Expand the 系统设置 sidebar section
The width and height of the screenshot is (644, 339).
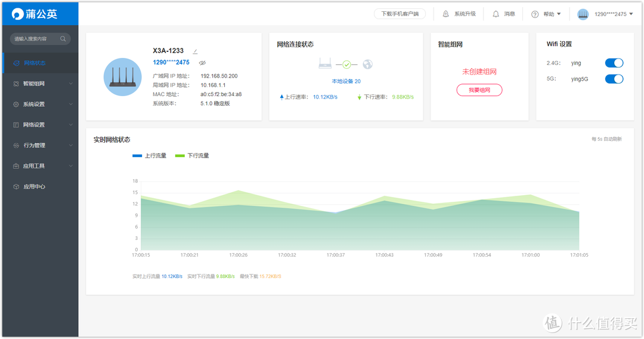41,104
